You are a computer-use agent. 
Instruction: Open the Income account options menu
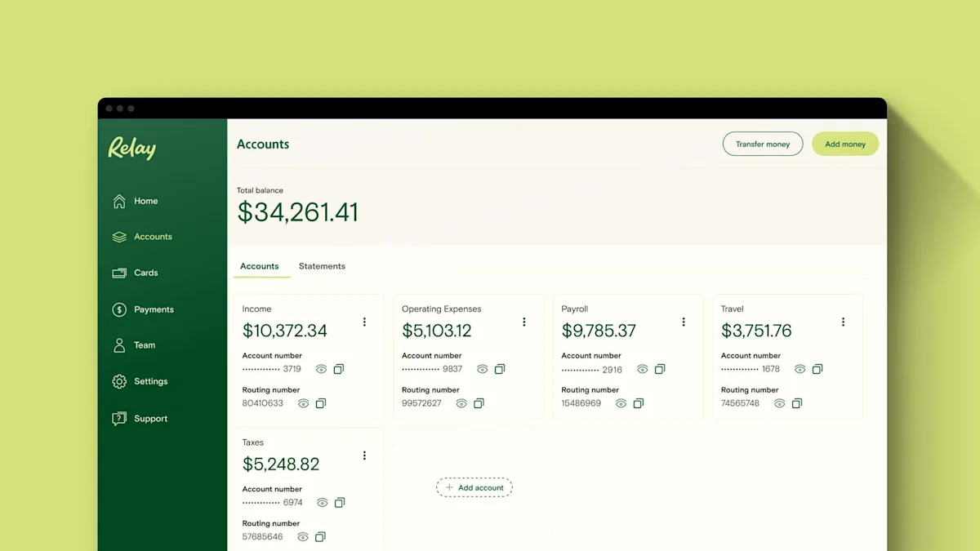pyautogui.click(x=364, y=322)
